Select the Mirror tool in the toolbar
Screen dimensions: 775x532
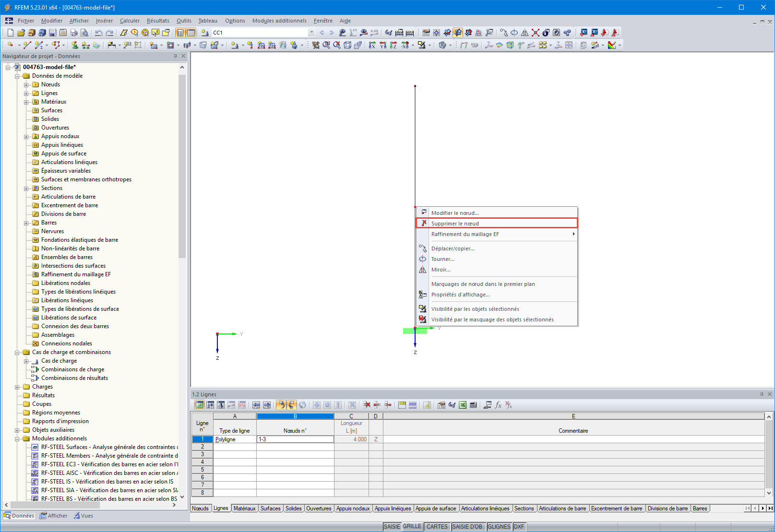[525, 33]
